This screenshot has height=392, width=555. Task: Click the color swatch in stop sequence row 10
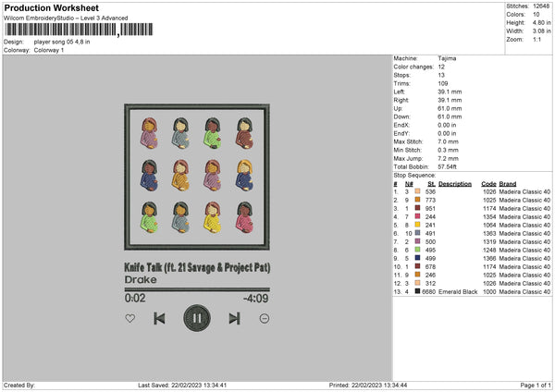(x=418, y=266)
